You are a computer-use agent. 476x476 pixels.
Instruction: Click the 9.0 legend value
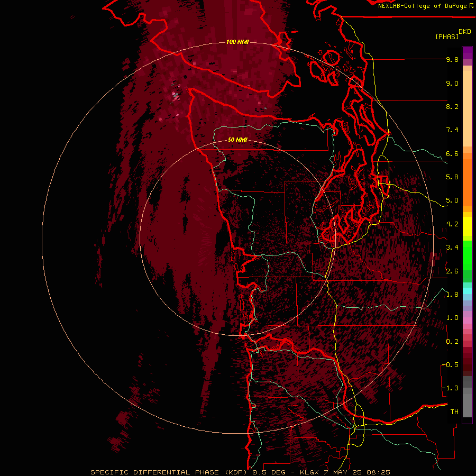(452, 83)
